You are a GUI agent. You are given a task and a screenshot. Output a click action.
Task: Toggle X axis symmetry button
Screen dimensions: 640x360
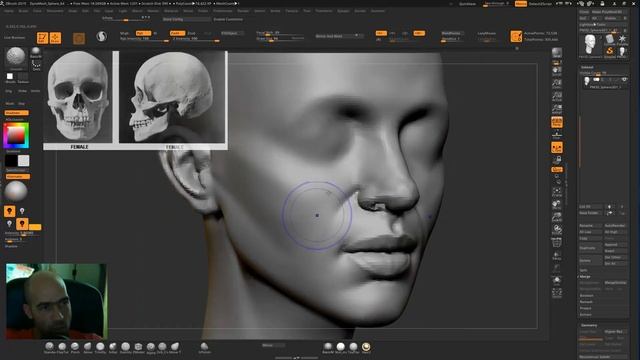381,33
